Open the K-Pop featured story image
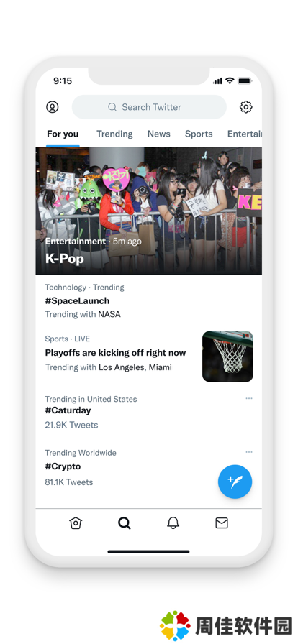Image resolution: width=298 pixels, height=644 pixels. [x=148, y=211]
